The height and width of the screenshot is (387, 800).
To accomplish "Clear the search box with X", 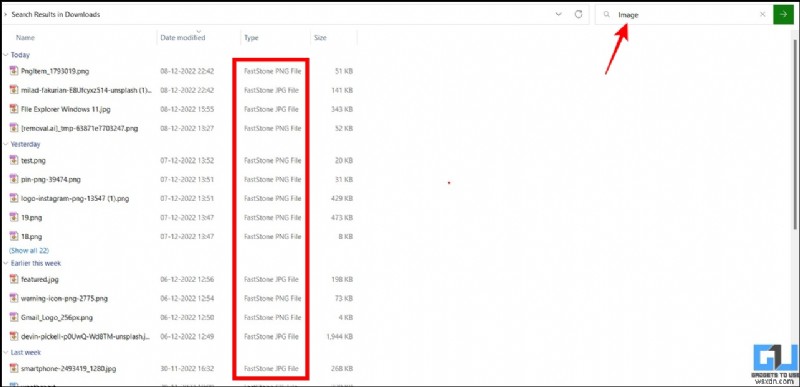I will click(x=763, y=15).
